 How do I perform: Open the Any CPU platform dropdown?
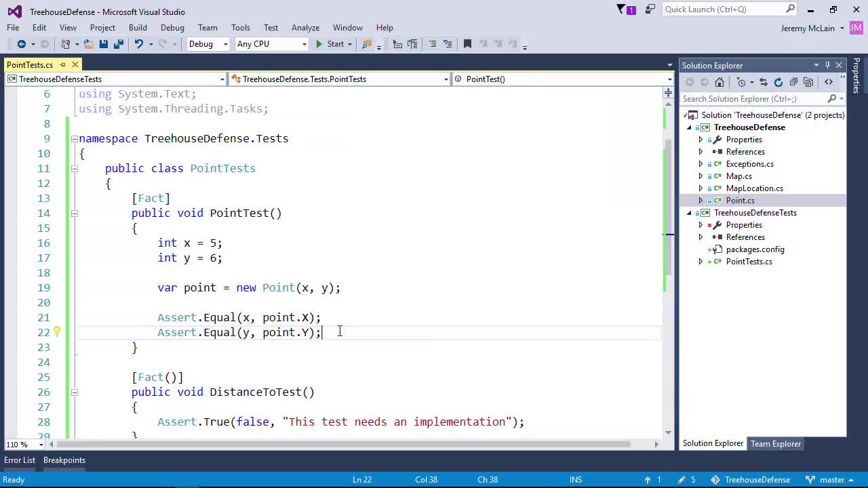pos(304,43)
